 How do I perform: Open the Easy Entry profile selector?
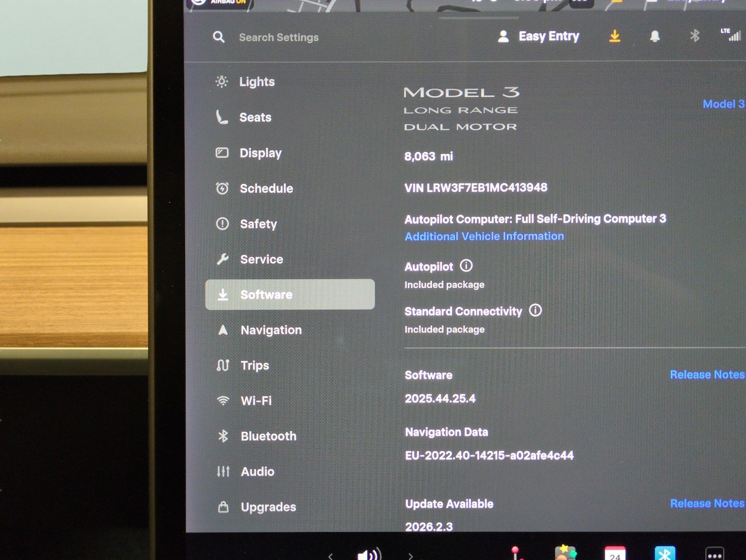tap(539, 36)
